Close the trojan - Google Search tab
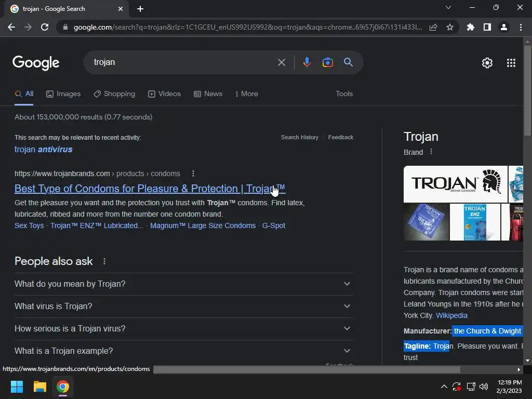 121,9
